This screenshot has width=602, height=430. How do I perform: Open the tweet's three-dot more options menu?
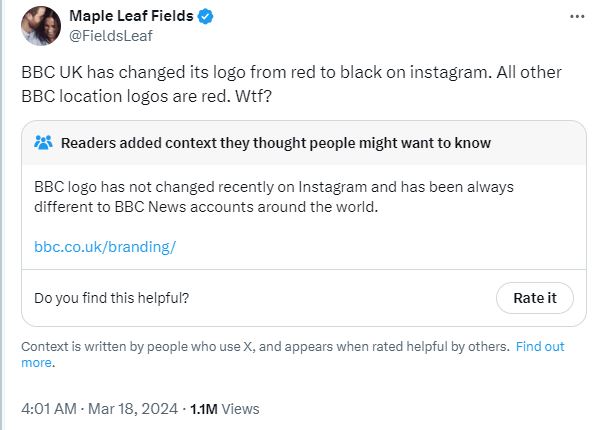(577, 17)
